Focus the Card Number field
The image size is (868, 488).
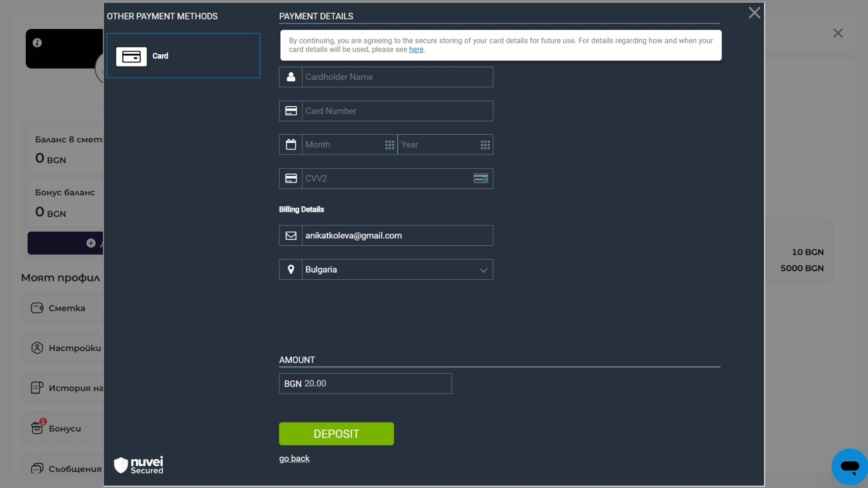point(397,111)
